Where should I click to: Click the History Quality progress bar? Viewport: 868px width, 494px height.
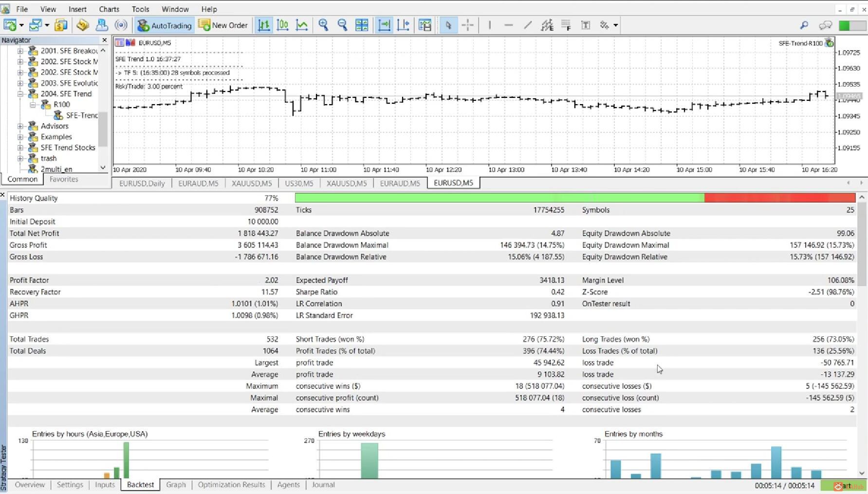(575, 198)
